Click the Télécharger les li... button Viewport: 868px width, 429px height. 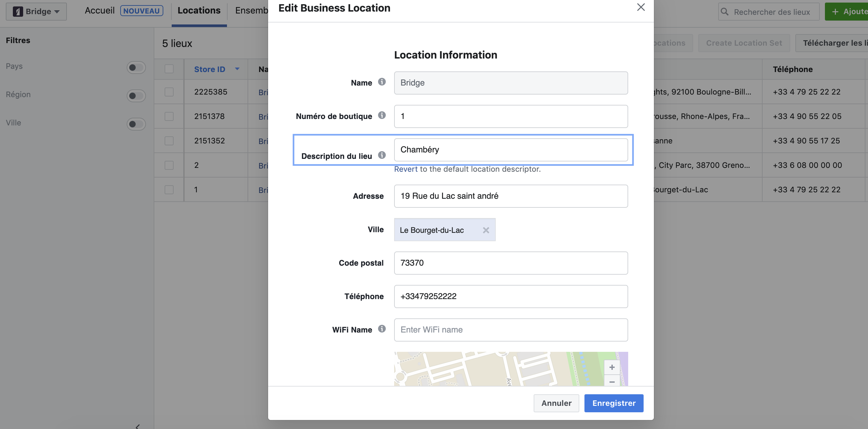pyautogui.click(x=832, y=43)
